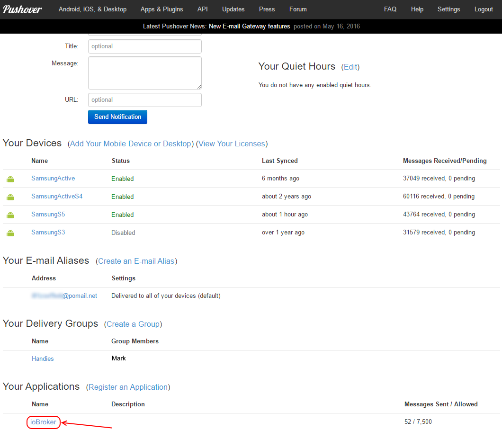Click '31579 received, 0 pending' text
The image size is (502, 448).
(439, 232)
